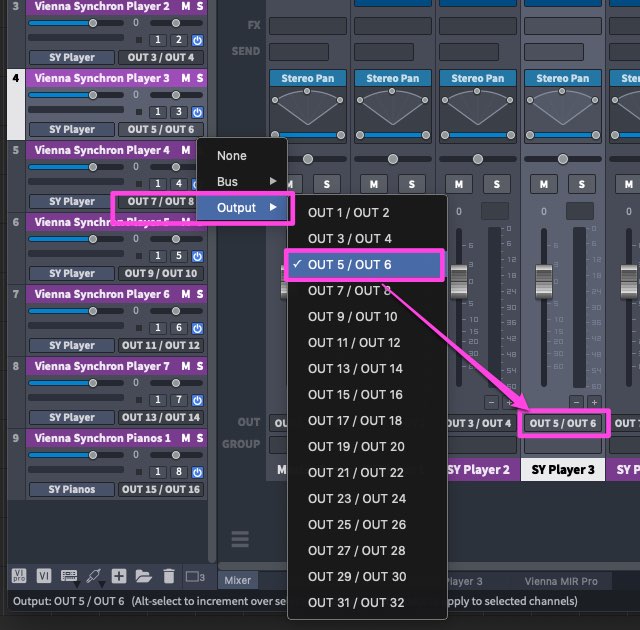
Task: Click the hamburger menu icon in the mixer
Action: (x=240, y=539)
